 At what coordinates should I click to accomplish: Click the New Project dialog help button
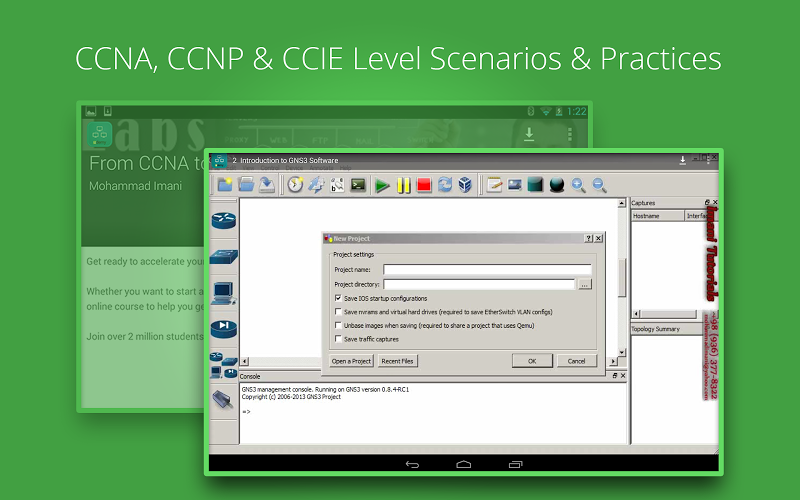pos(589,238)
